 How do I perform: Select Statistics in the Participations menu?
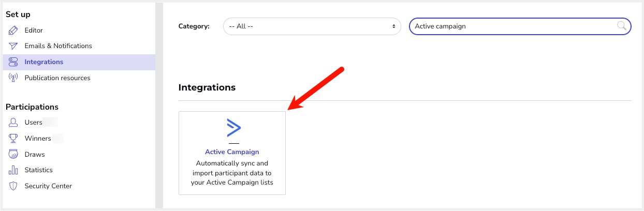38,170
